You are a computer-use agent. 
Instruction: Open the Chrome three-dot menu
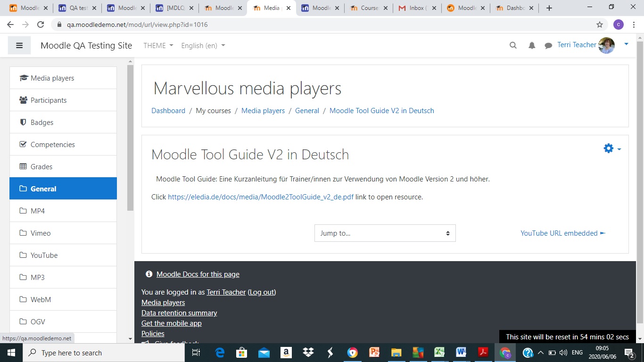click(x=635, y=25)
